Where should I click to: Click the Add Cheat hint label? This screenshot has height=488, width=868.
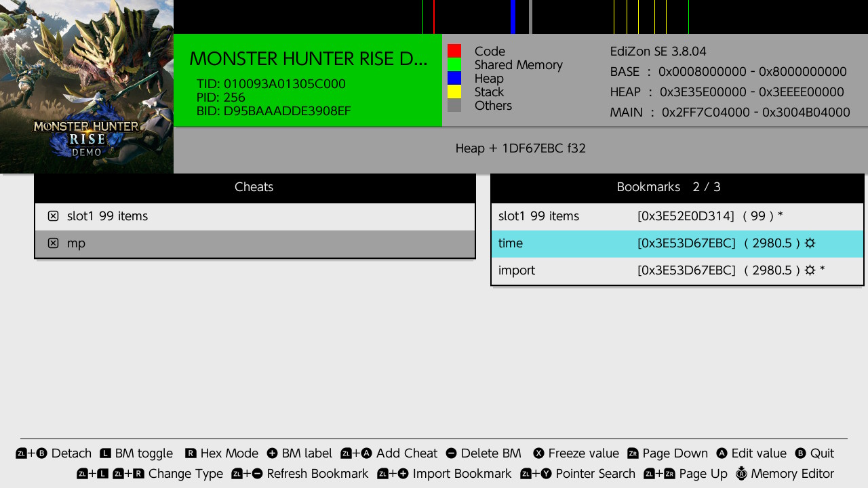407,453
